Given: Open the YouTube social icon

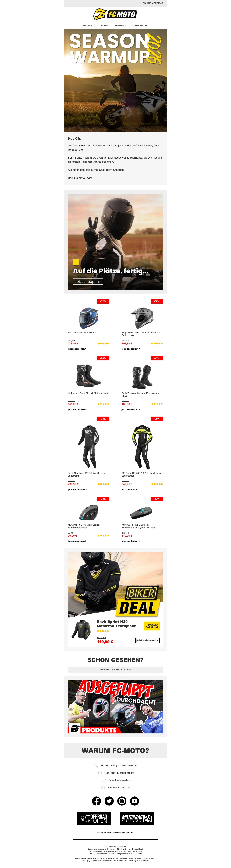Looking at the screenshot, I should 135,801.
